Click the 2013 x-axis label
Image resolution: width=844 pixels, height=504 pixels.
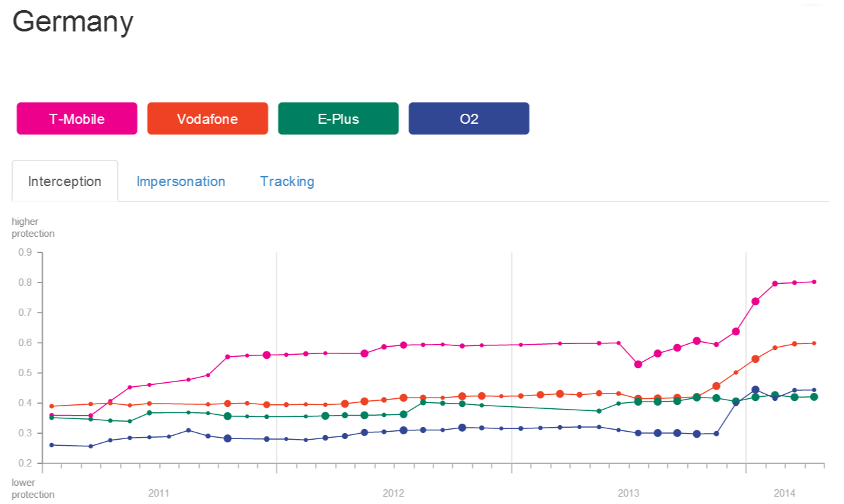tap(628, 493)
